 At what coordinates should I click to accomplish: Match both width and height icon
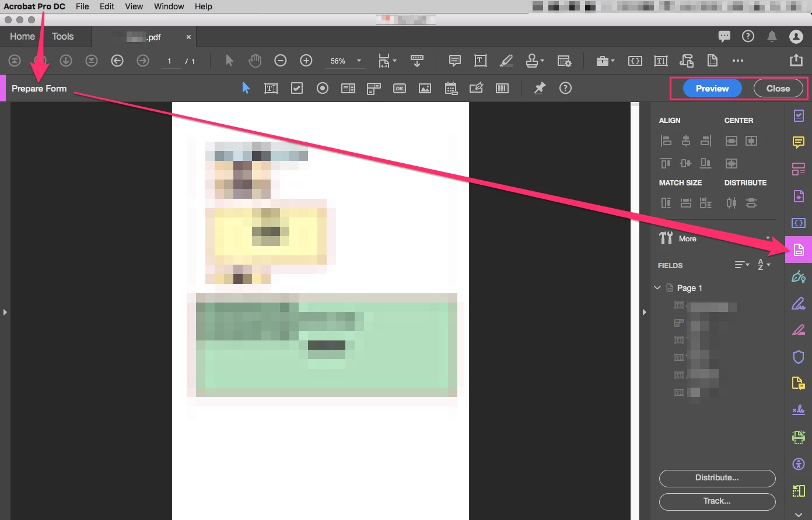pyautogui.click(x=706, y=203)
